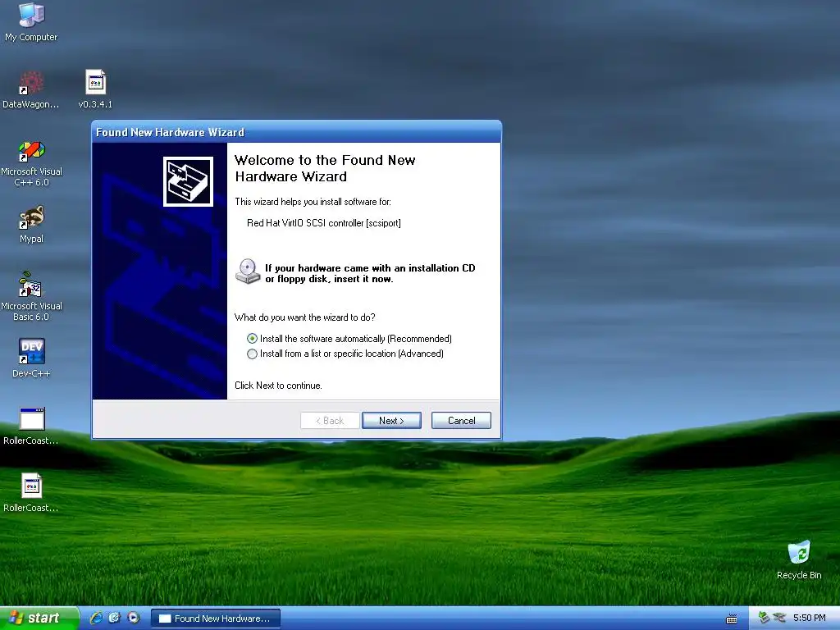Screen dimensions: 840x630
Task: Select the DataWagon desktop shortcut
Action: point(31,89)
